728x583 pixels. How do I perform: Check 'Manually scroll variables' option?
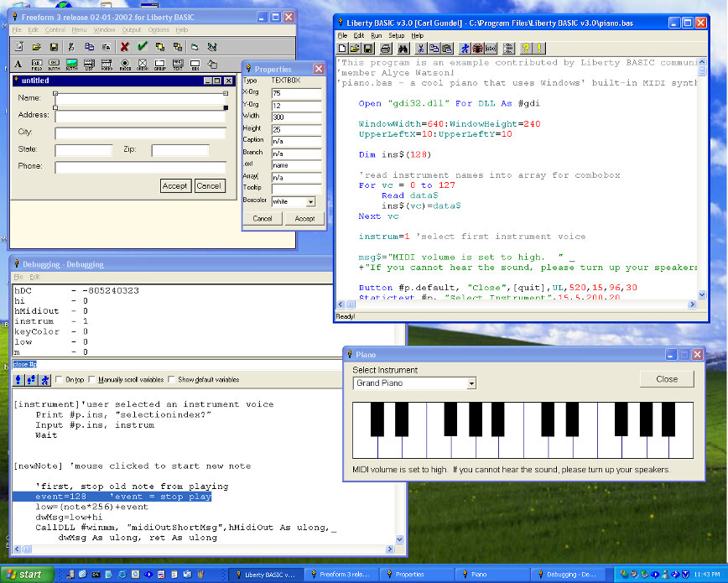(x=91, y=379)
